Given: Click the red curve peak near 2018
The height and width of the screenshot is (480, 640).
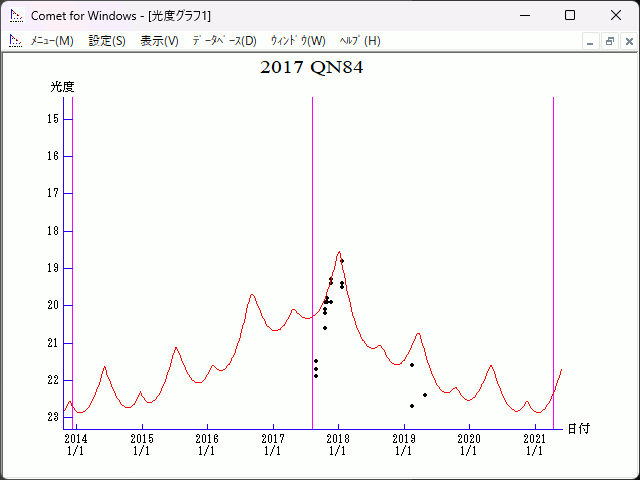Looking at the screenshot, I should [339, 252].
